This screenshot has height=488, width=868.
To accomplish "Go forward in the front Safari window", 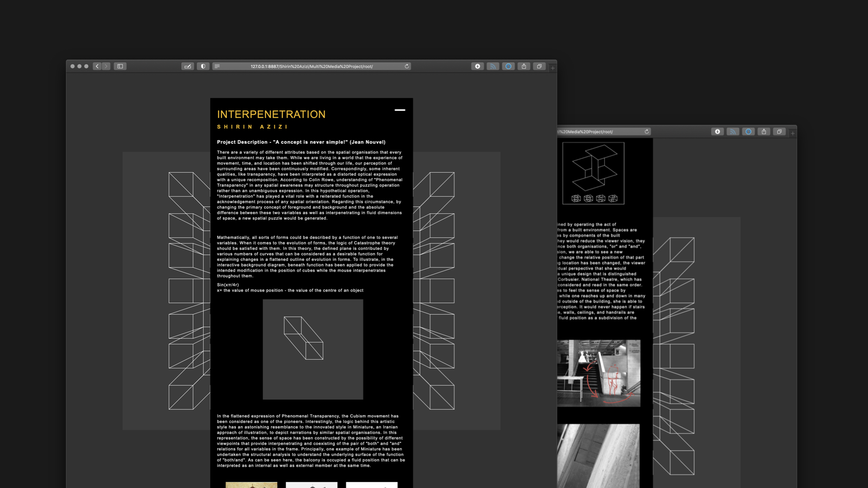I will coord(106,66).
